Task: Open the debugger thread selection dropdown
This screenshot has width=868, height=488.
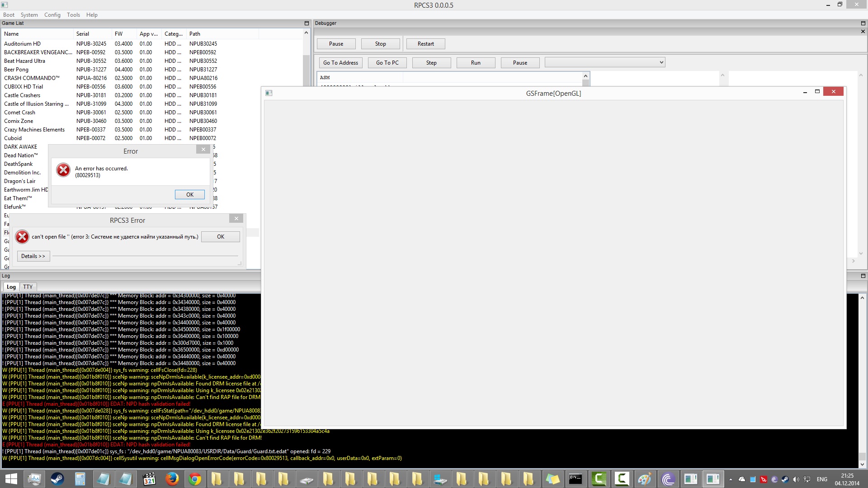Action: pyautogui.click(x=604, y=62)
